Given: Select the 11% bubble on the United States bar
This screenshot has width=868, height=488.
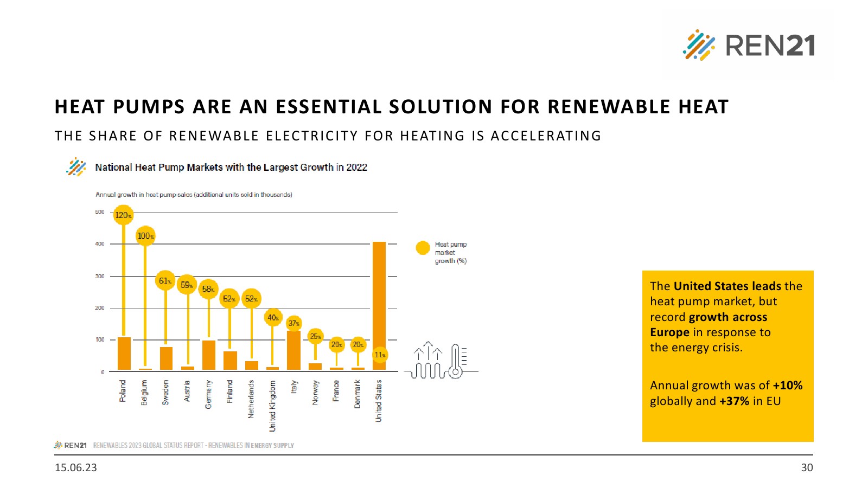Looking at the screenshot, I should [380, 355].
